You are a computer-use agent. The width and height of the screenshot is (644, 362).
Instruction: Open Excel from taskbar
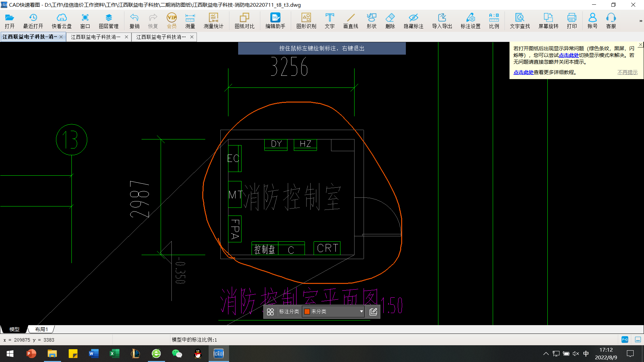[x=114, y=354]
